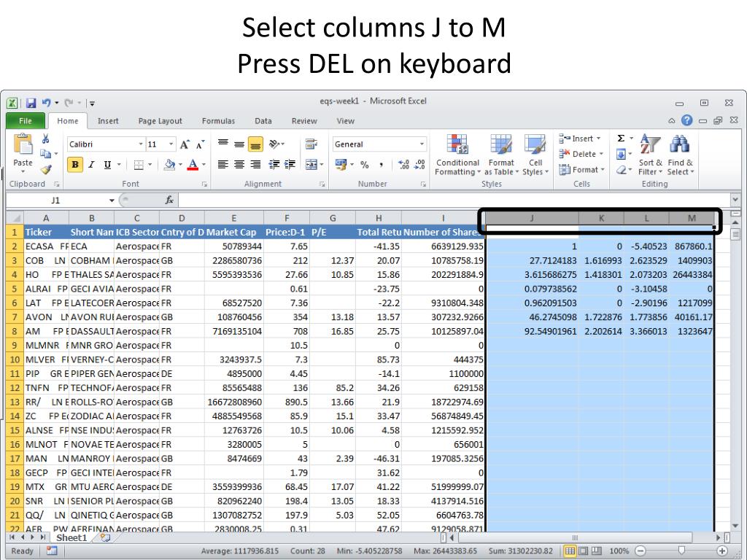
Task: Open Find & Select binoculars
Action: [x=681, y=155]
